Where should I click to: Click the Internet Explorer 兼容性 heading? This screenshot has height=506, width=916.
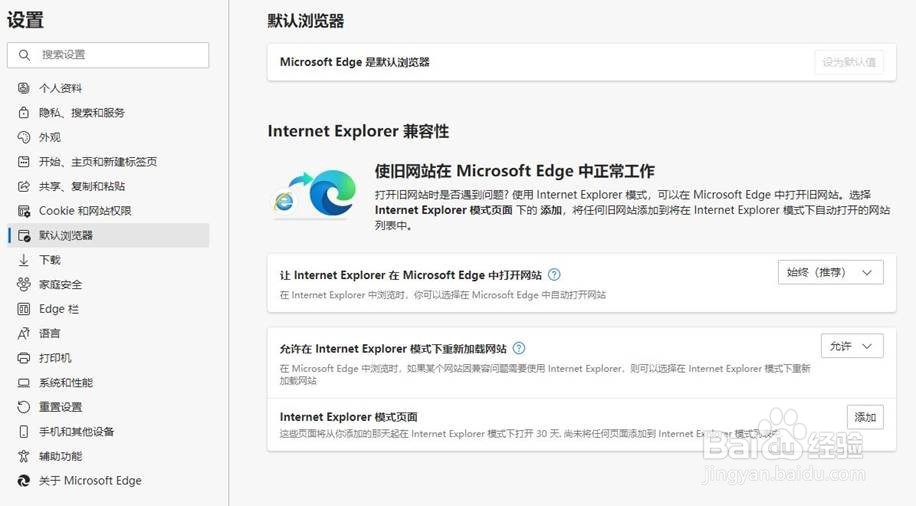pos(358,131)
